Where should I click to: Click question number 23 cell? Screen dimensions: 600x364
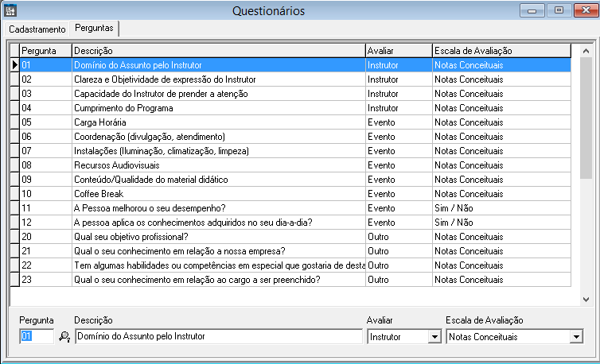click(46, 280)
